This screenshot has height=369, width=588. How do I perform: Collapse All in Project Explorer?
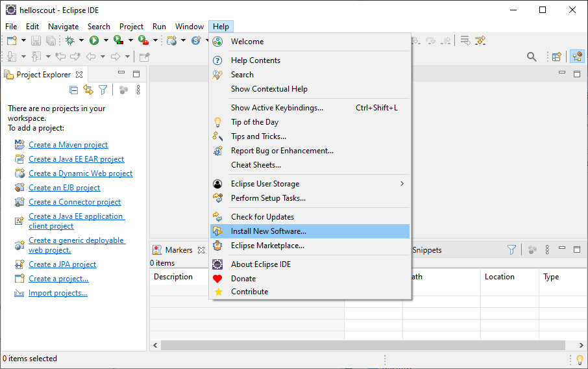(74, 90)
